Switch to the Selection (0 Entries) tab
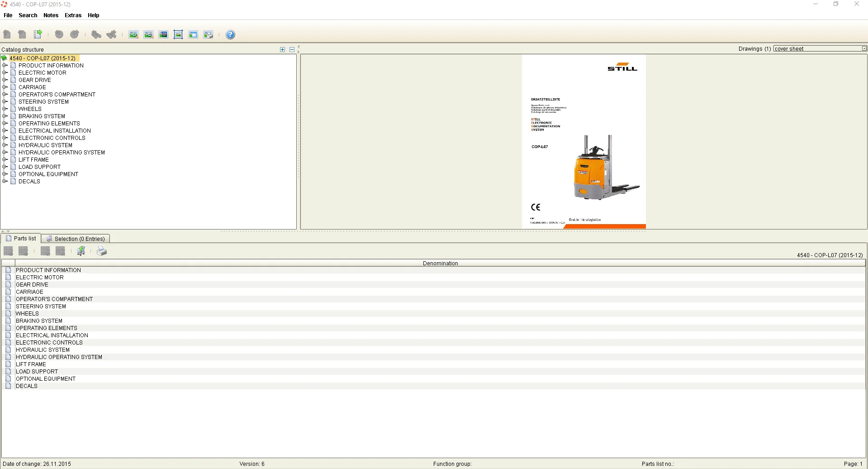 [x=76, y=239]
